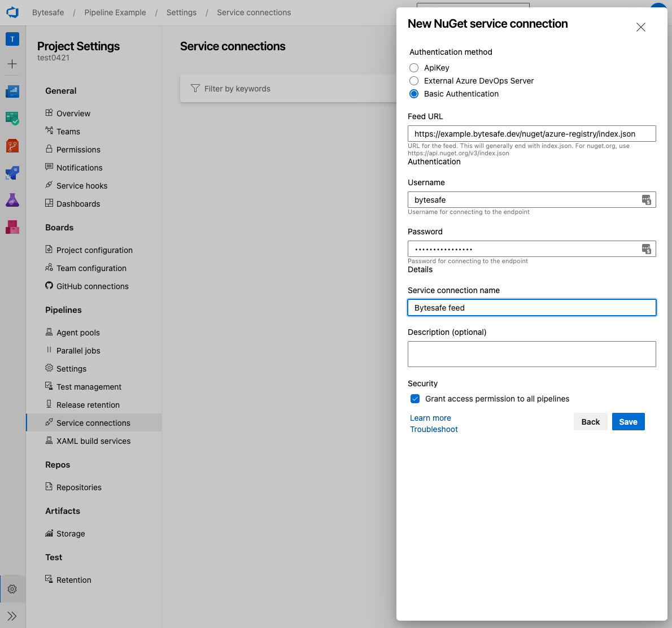
Task: Click Service connection name field
Action: [532, 307]
